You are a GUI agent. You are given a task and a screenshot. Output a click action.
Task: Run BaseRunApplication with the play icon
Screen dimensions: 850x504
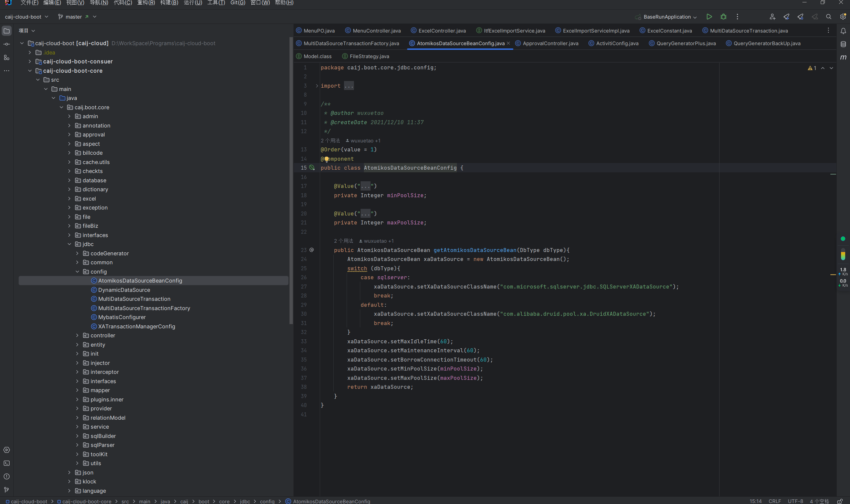coord(709,17)
